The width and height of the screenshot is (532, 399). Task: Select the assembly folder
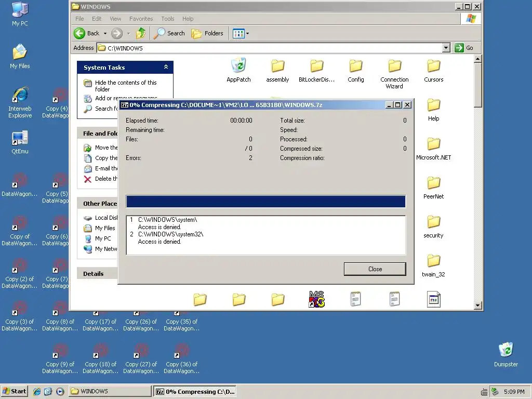277,70
